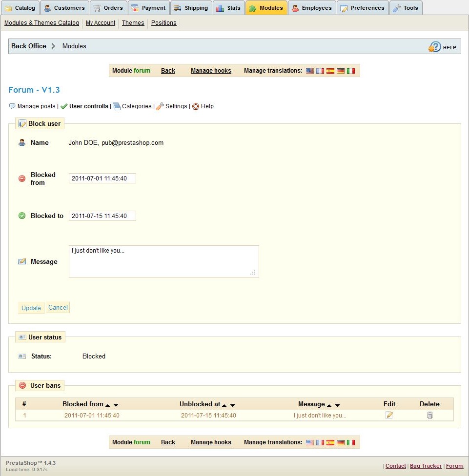This screenshot has width=469, height=476.
Task: Click the Blocked from date field
Action: (102, 178)
